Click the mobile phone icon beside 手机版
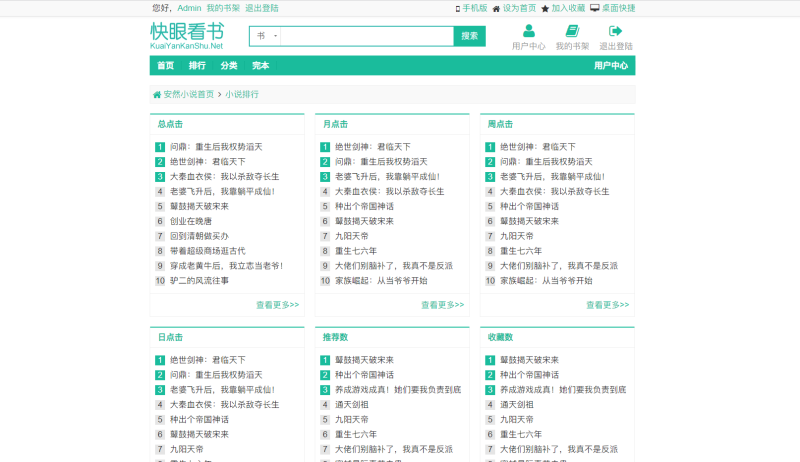The width and height of the screenshot is (800, 462). [458, 9]
